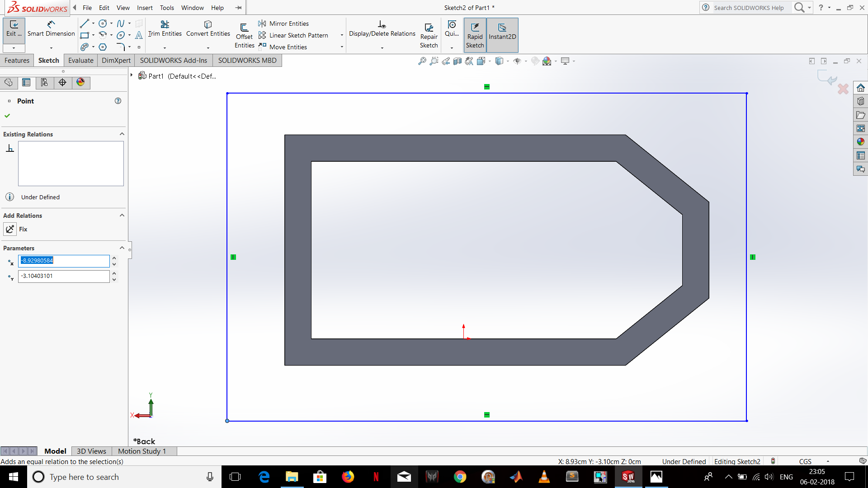868x488 pixels.
Task: Click the Repair Sketch button
Action: pyautogui.click(x=429, y=35)
